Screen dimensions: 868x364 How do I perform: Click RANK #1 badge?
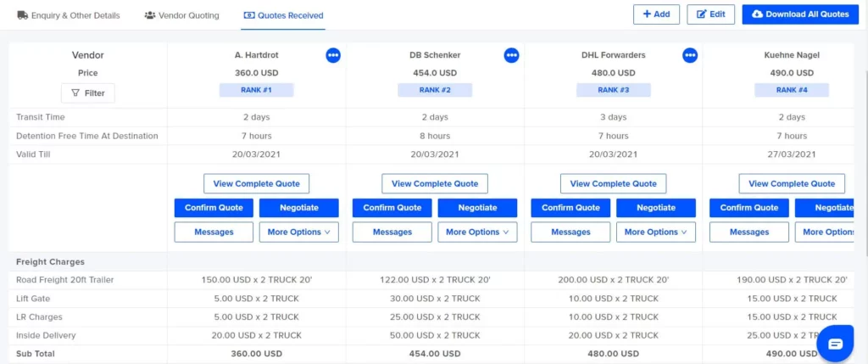coord(256,90)
